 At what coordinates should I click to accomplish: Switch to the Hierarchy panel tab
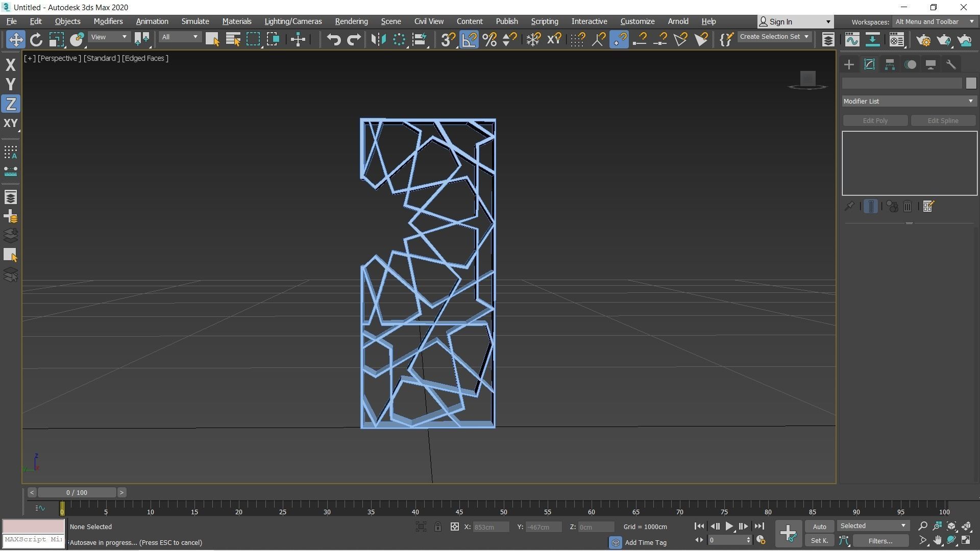[x=890, y=64]
